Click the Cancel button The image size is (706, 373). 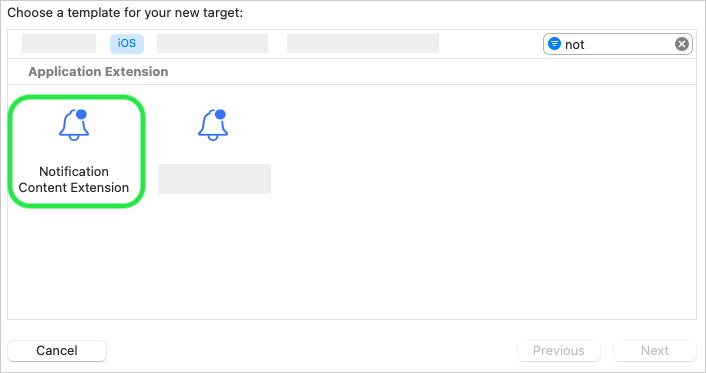[57, 350]
